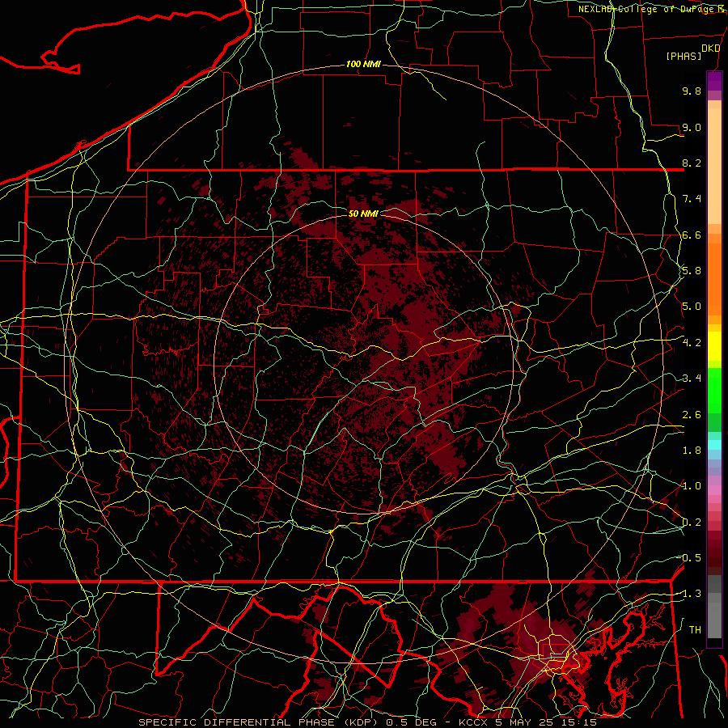This screenshot has width=728, height=728.
Task: Click the 7.4 legend scale value
Action: (x=692, y=199)
